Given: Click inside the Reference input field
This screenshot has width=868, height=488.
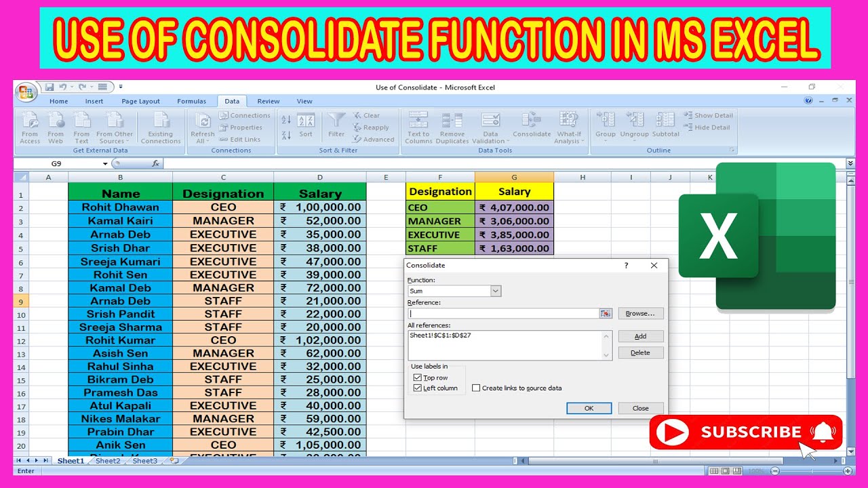Looking at the screenshot, I should 503,313.
